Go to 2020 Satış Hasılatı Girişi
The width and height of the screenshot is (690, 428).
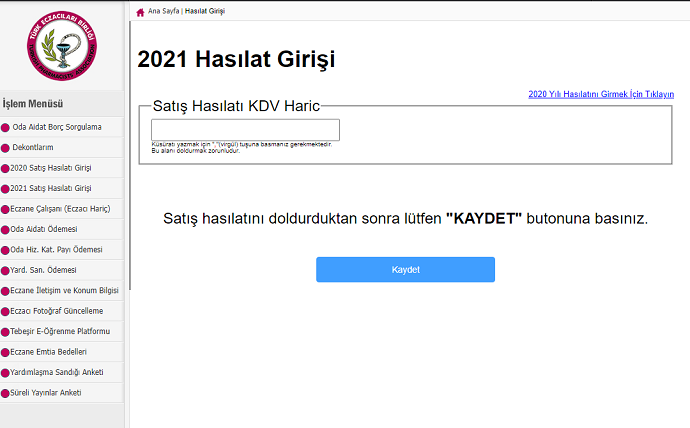[x=50, y=168]
